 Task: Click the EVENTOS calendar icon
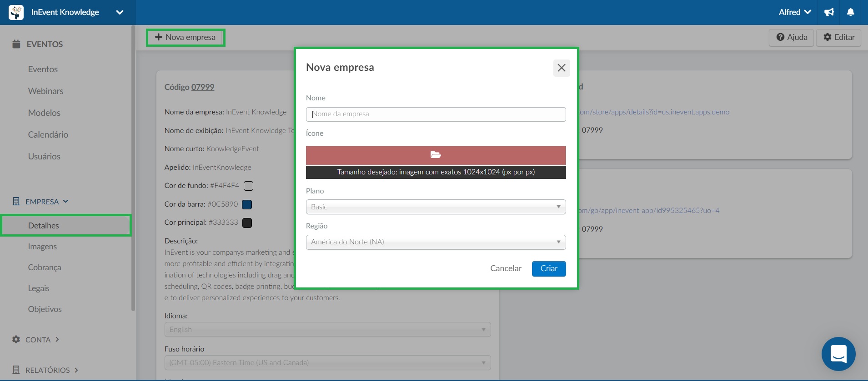(16, 44)
